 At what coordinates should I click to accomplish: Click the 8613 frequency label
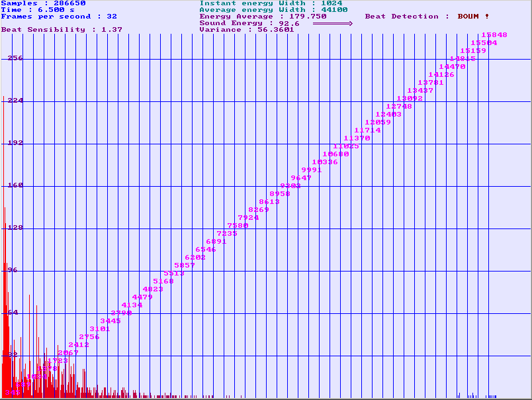[x=269, y=202]
